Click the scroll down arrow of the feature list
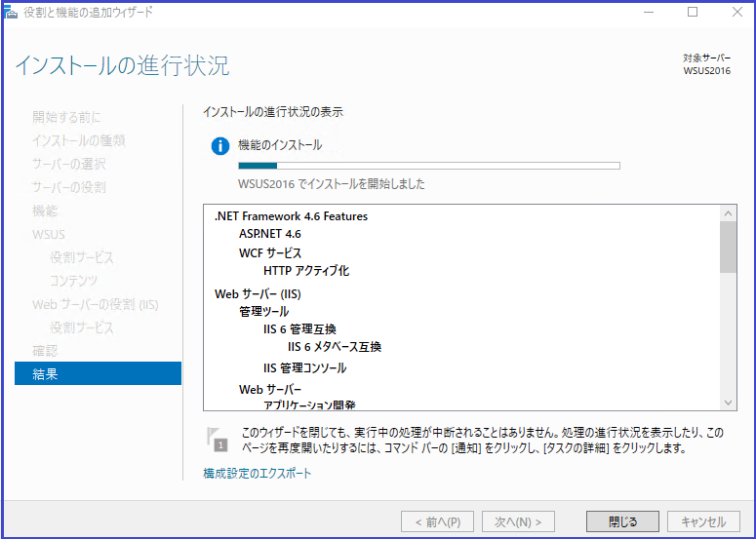Viewport: 756px width, 539px height. point(728,403)
